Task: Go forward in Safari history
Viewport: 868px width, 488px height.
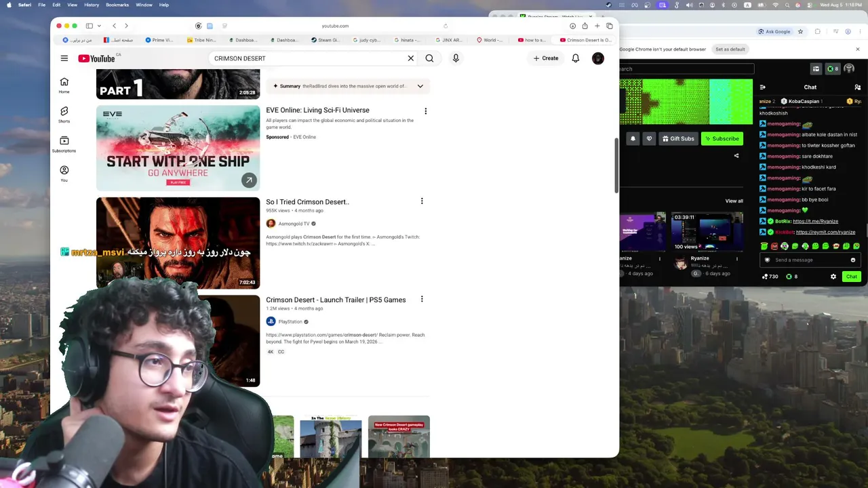Action: (x=126, y=26)
